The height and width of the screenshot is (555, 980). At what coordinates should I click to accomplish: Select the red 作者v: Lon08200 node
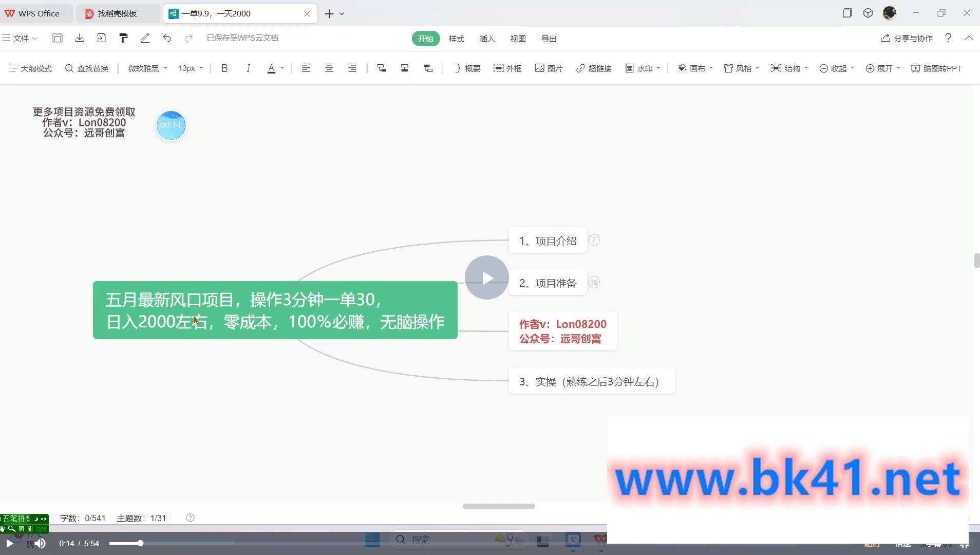click(562, 331)
